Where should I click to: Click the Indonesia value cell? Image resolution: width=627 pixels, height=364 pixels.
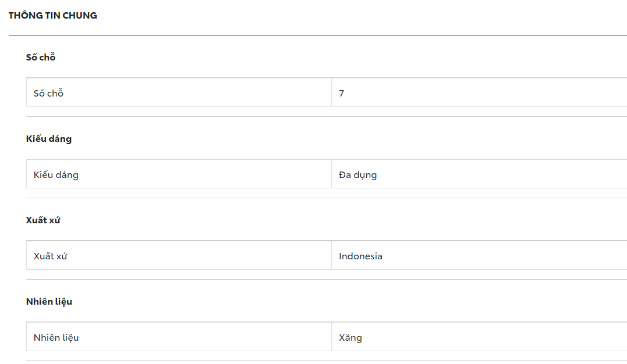coord(361,256)
